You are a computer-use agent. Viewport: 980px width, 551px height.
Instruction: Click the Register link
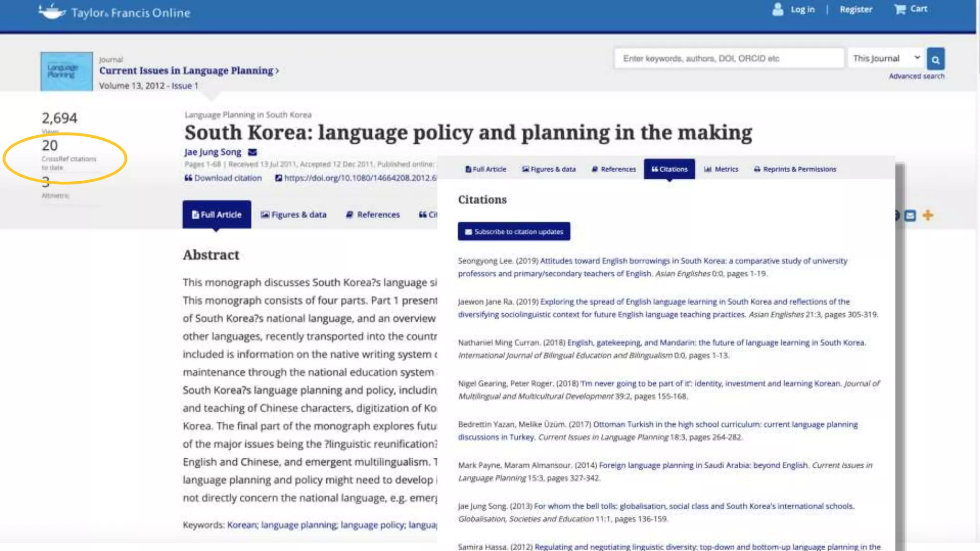coord(856,10)
